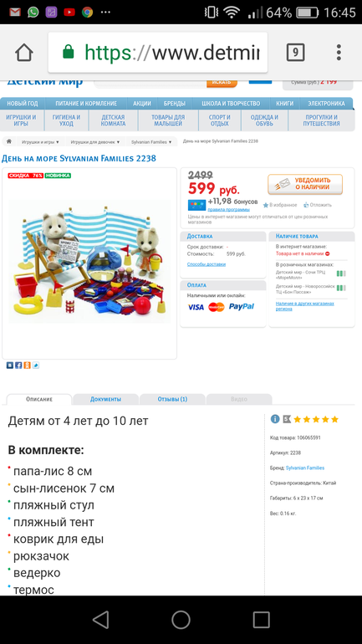Switch to the Отзывы (1) tab
The width and height of the screenshot is (362, 644).
click(172, 399)
